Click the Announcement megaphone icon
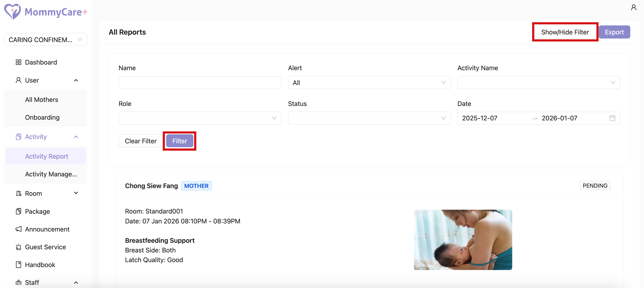This screenshot has width=644, height=288. point(18,229)
